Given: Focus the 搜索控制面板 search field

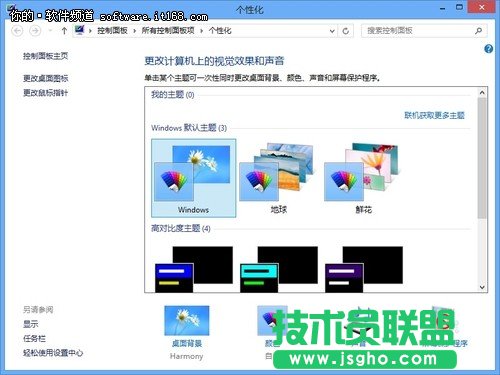Looking at the screenshot, I should pos(424,31).
